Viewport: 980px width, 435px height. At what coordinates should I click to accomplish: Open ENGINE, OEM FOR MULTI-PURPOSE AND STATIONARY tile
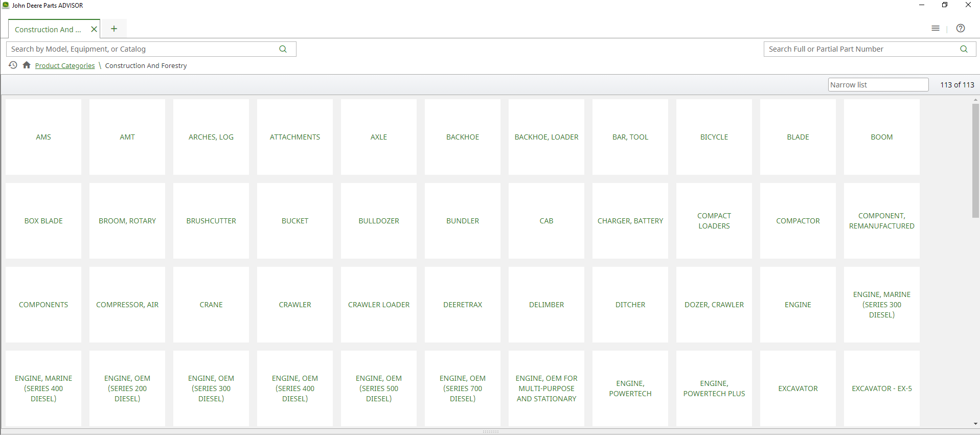[x=546, y=388]
